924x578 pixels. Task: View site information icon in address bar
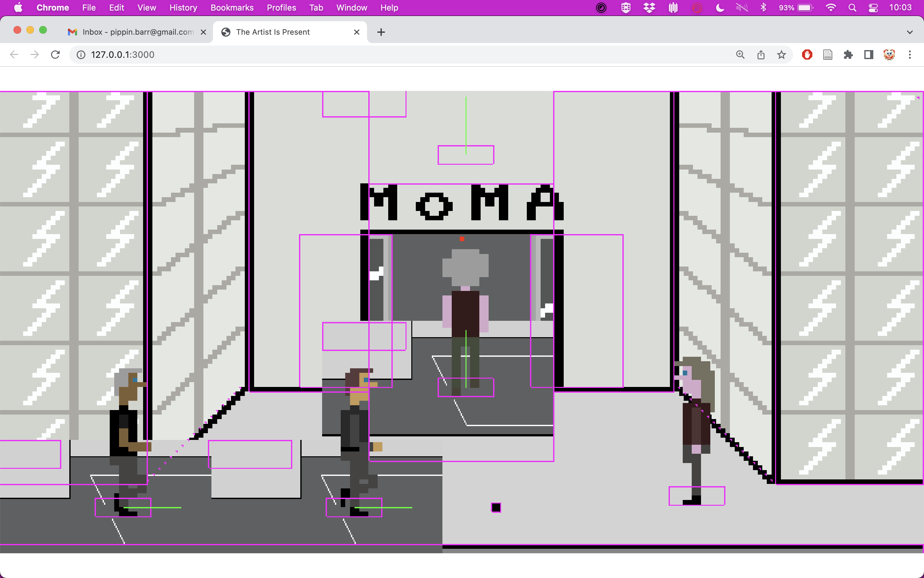(x=81, y=55)
